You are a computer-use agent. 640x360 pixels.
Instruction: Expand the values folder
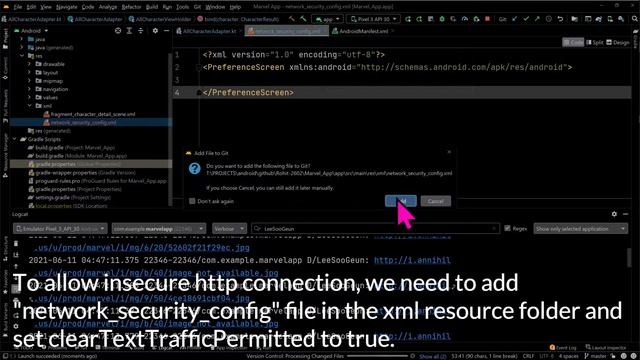29,98
